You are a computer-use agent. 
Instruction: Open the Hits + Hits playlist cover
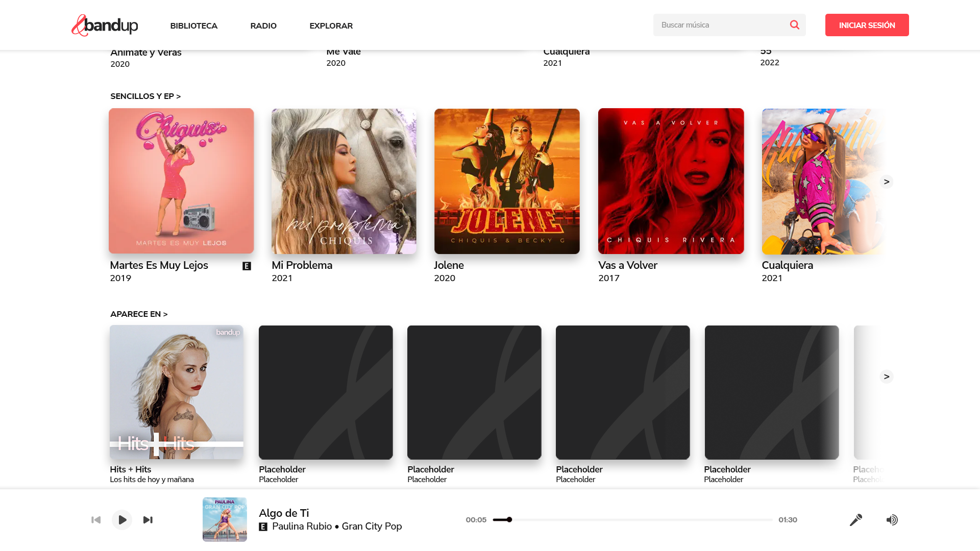pos(177,392)
